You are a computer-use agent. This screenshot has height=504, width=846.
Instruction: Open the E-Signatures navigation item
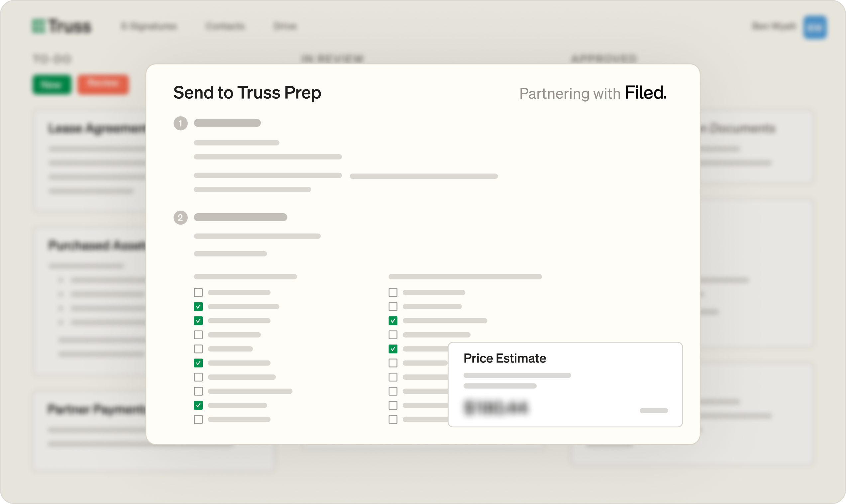(x=150, y=26)
